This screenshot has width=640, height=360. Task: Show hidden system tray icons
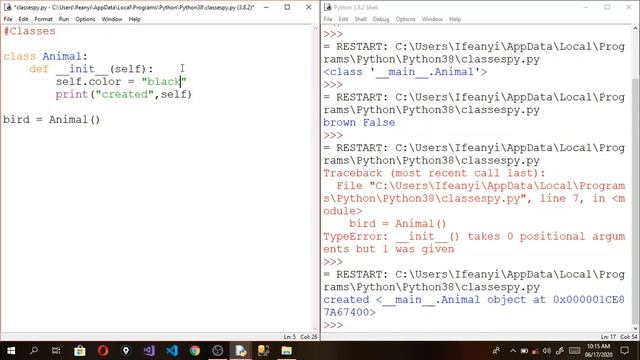[513, 351]
